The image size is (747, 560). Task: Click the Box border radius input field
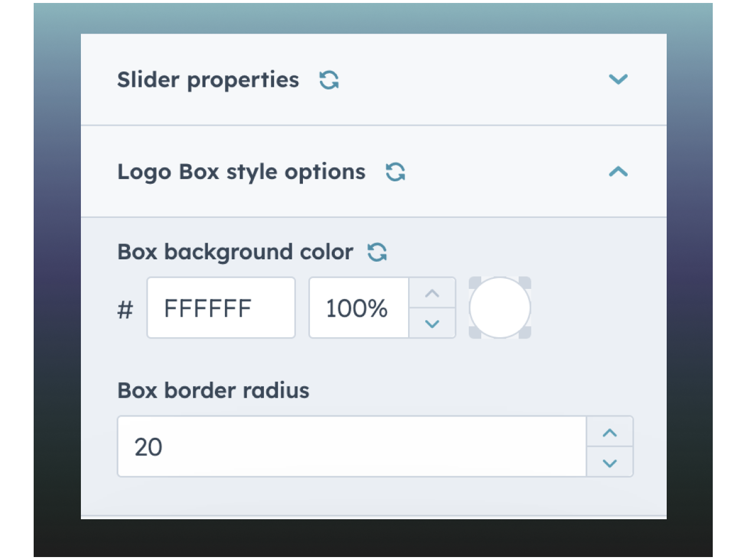pyautogui.click(x=351, y=447)
